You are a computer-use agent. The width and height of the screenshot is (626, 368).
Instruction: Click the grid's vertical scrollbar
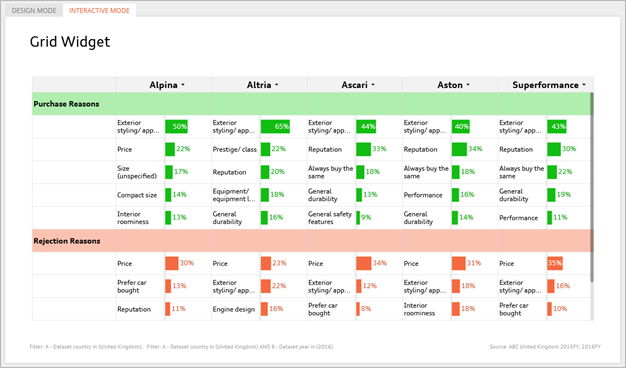click(592, 188)
